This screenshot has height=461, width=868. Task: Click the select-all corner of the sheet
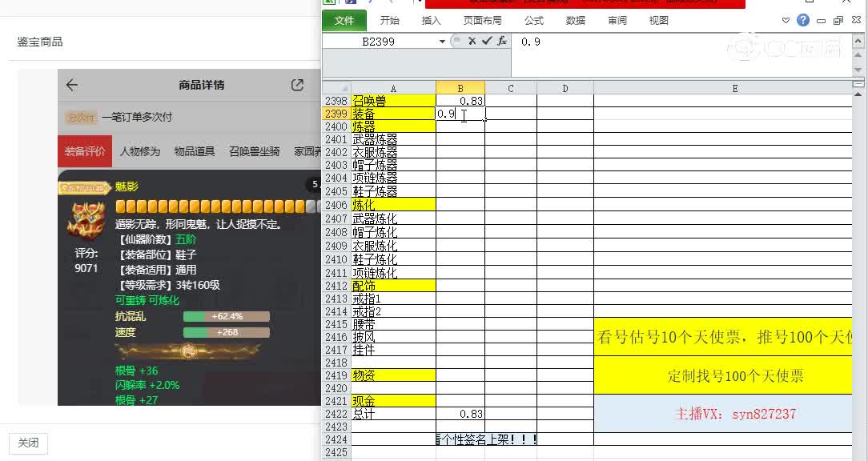(x=336, y=88)
